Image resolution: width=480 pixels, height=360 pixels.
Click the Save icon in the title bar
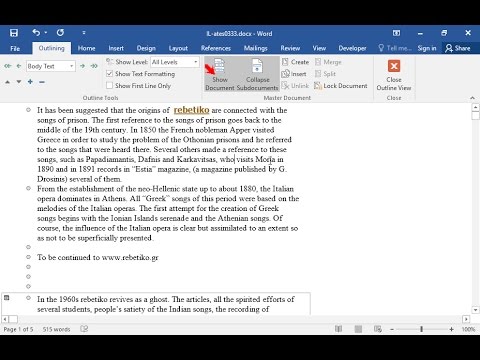(x=14, y=33)
